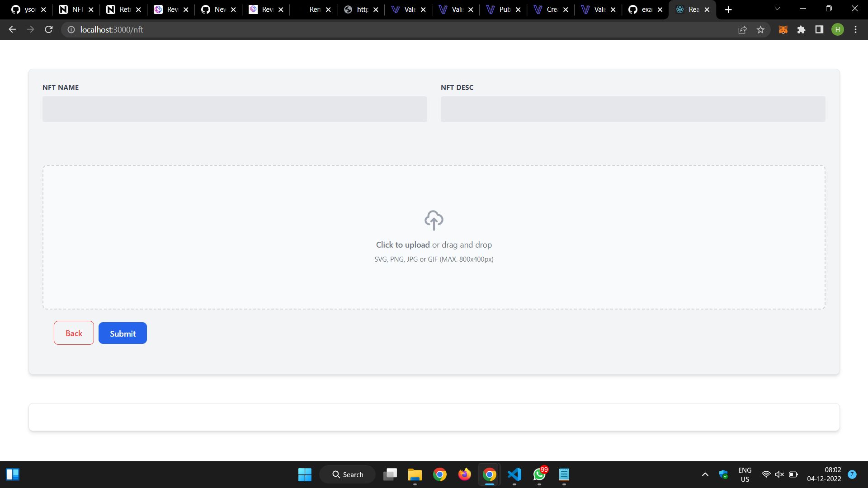Click the user profile avatar icon

tap(838, 29)
